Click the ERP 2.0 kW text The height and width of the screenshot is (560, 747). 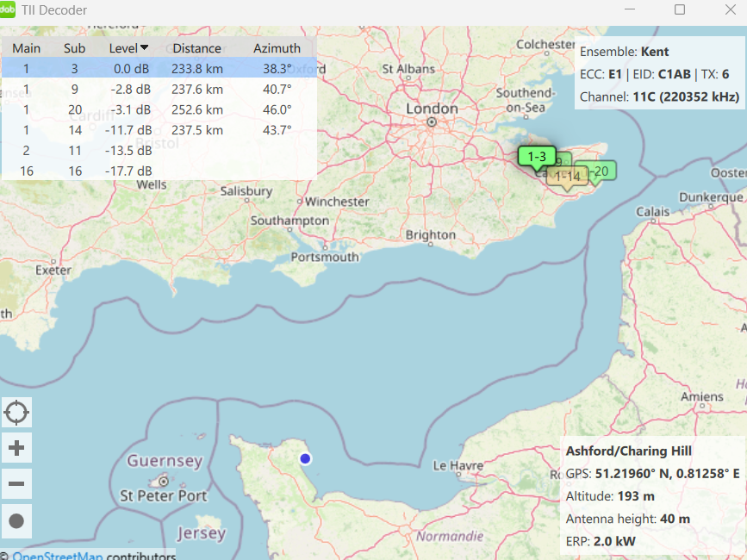click(601, 541)
